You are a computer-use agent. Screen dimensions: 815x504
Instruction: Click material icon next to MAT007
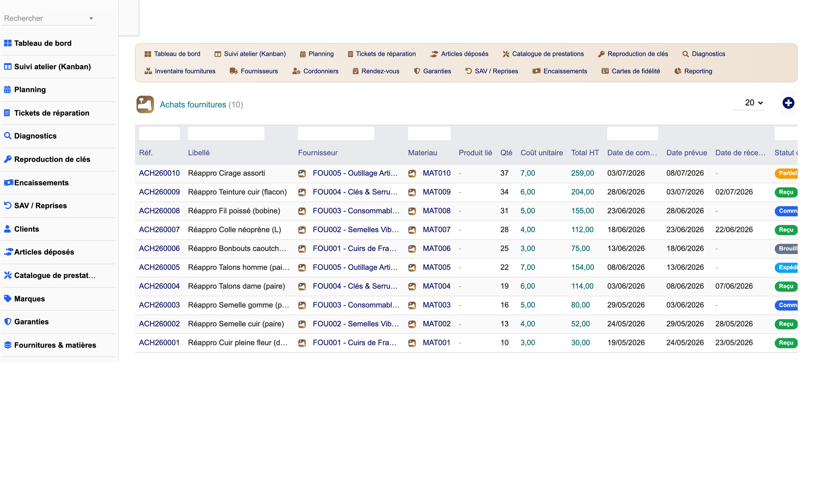pos(412,230)
